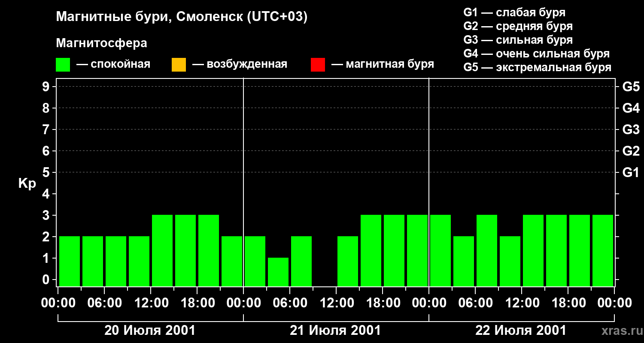
Task: Click the 00:00–03:00 Kp 3 bar on 22 July
Action: click(x=440, y=250)
